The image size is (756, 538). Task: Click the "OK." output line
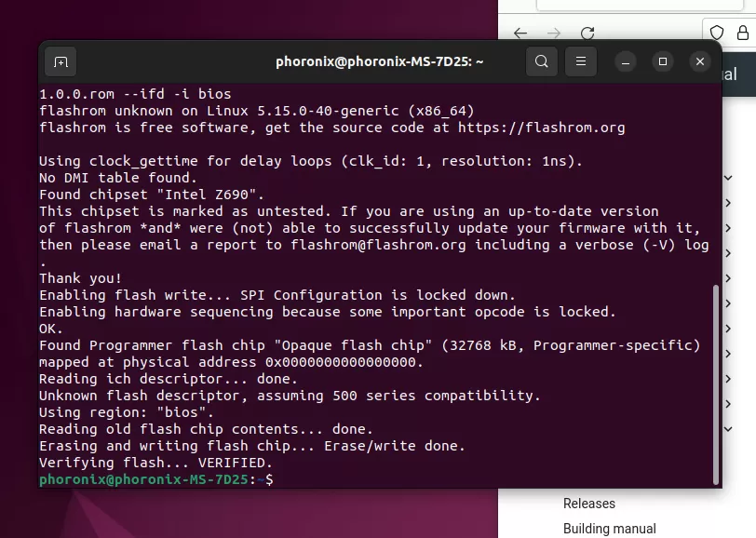(x=51, y=329)
